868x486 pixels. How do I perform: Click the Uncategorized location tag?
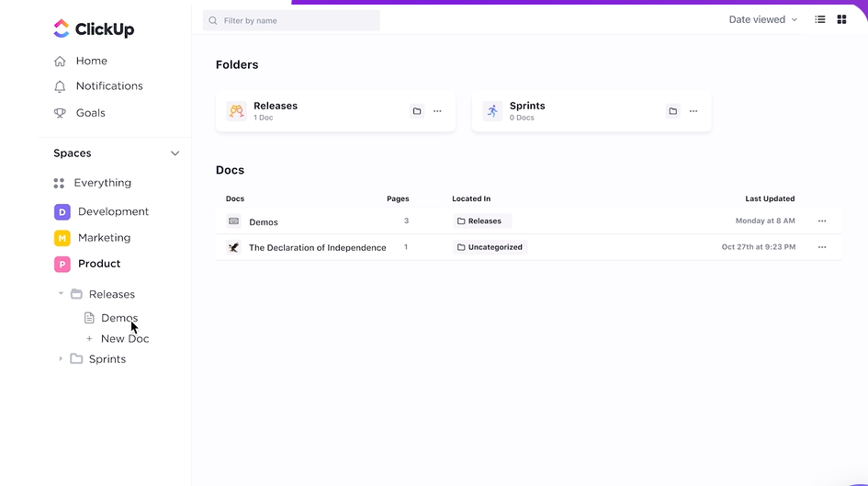[x=490, y=247]
